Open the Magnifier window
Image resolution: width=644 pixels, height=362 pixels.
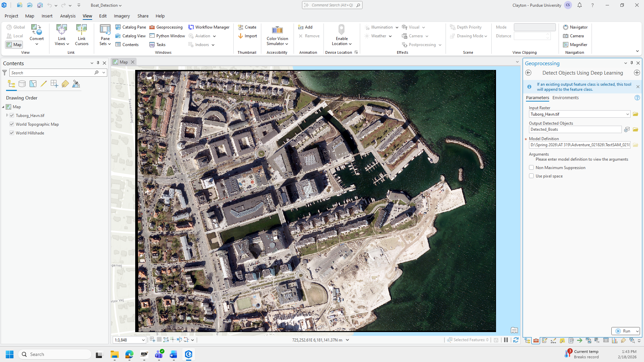(x=575, y=45)
